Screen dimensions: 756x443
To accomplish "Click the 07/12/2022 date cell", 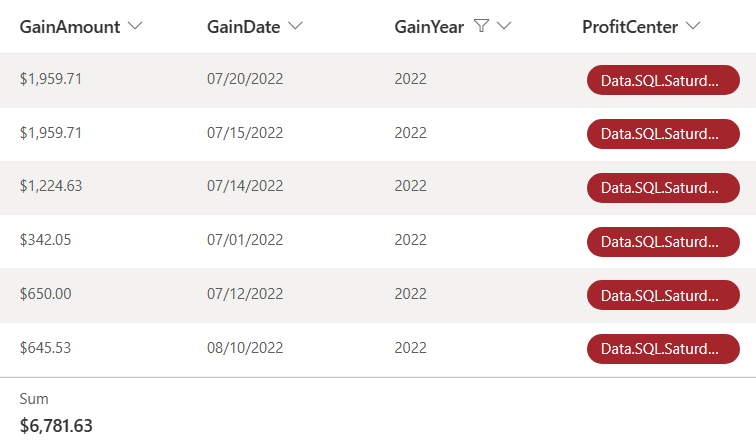I will (245, 294).
